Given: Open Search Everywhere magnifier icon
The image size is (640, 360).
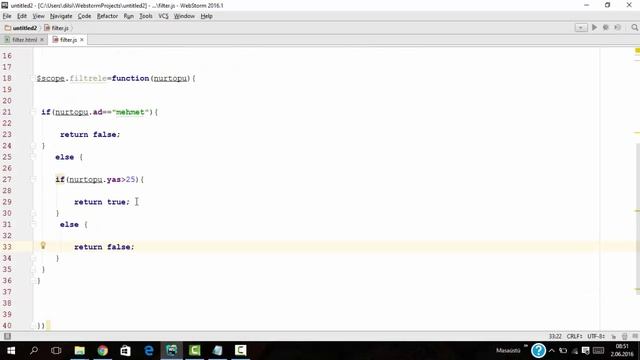Looking at the screenshot, I should 635,27.
